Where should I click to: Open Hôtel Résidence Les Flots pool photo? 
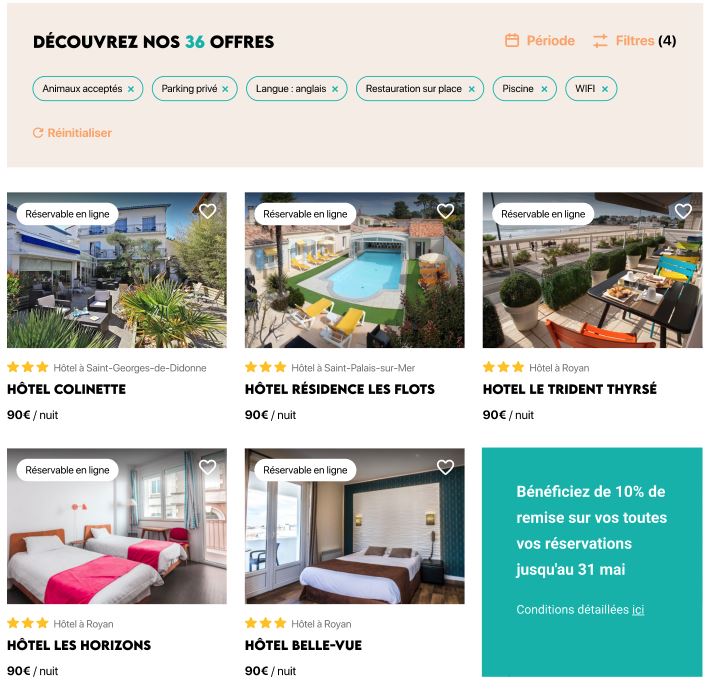tap(355, 270)
